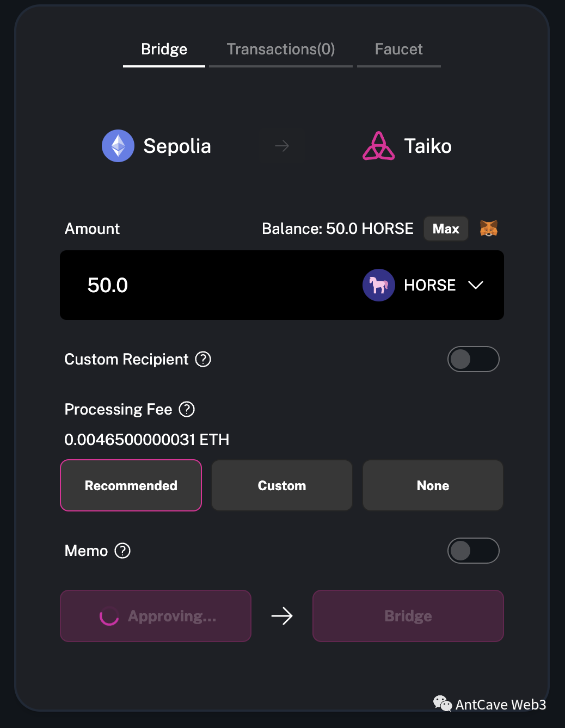
Task: Enable the Custom Recipient toggle
Action: 473,359
